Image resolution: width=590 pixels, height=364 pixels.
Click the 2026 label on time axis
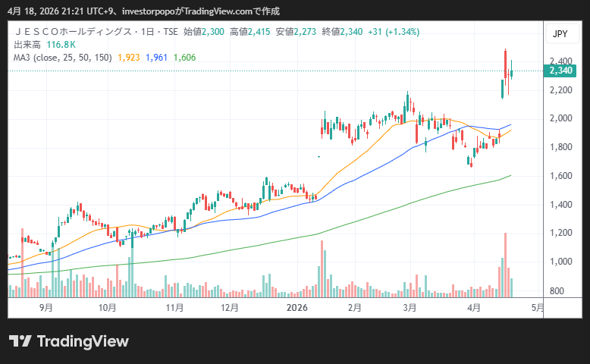point(297,308)
